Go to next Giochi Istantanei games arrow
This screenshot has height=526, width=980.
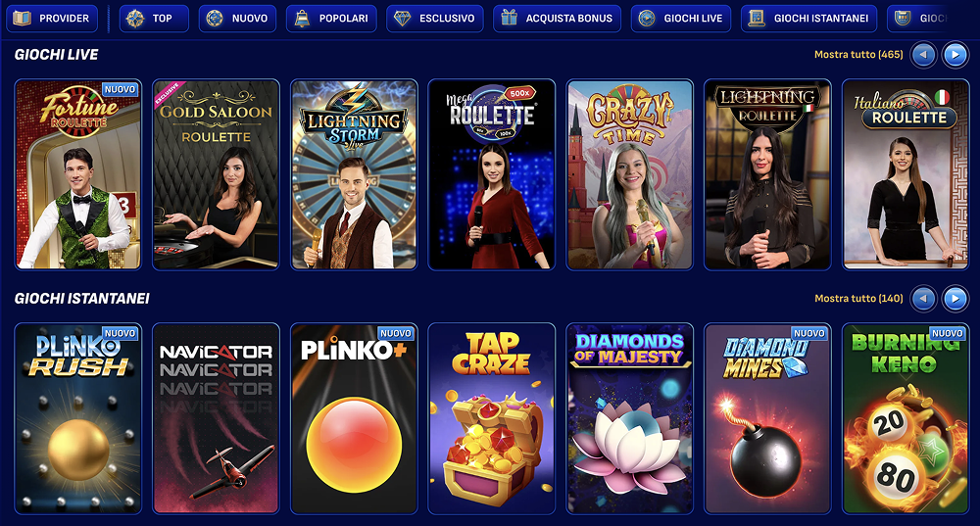[955, 299]
